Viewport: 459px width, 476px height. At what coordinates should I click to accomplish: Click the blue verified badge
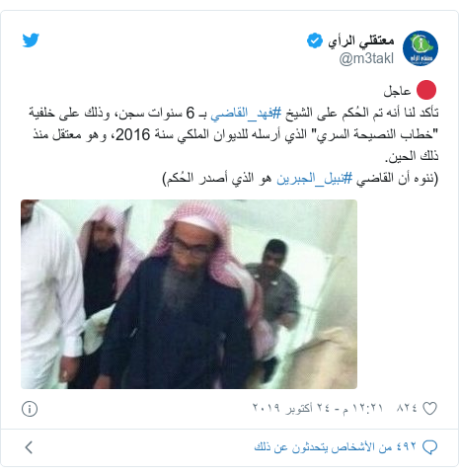coord(315,40)
